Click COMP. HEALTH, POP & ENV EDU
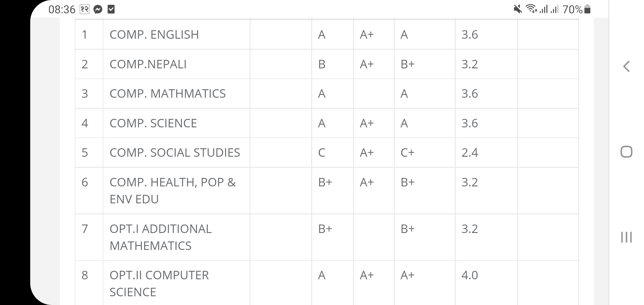This screenshot has height=305, width=644. click(x=172, y=191)
